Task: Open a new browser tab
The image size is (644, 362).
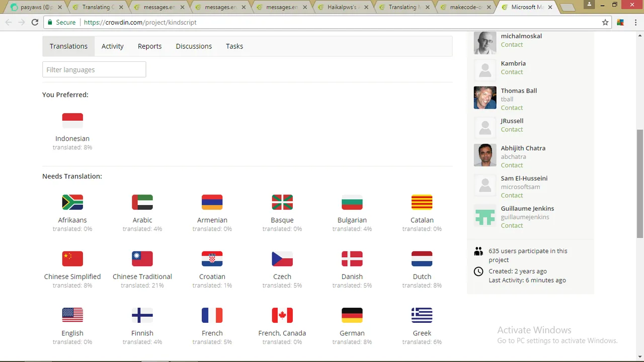Action: (x=568, y=8)
